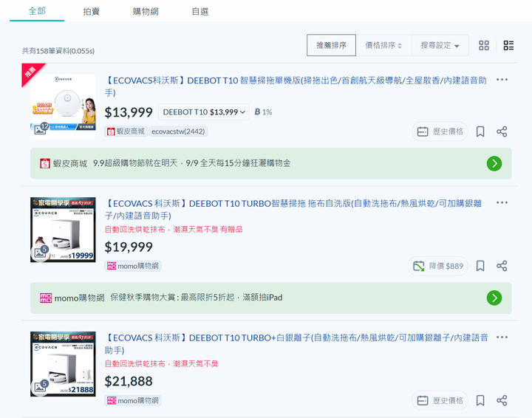Open DEEBOT T10 TURBO+白銀離子 product link
This screenshot has height=418, width=532.
pos(296,343)
